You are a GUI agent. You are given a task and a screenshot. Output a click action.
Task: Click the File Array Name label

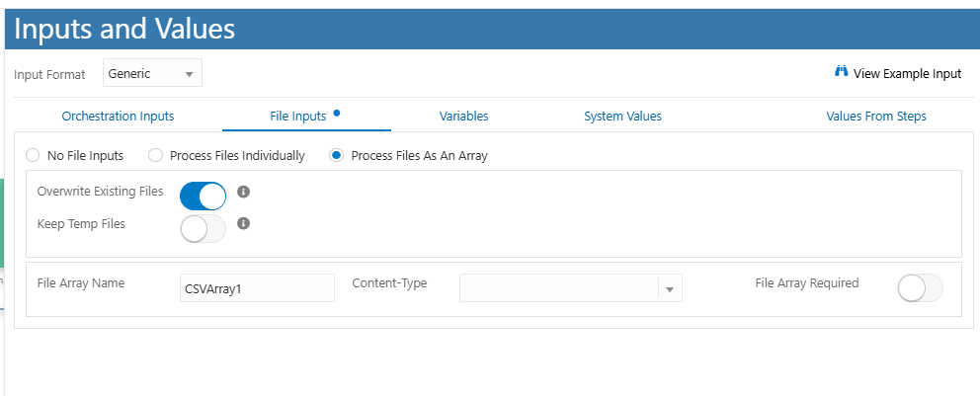[x=81, y=283]
